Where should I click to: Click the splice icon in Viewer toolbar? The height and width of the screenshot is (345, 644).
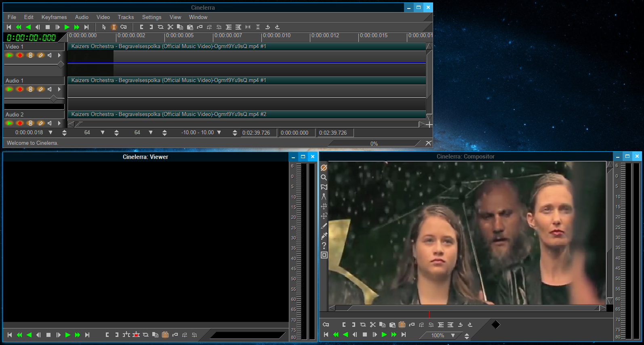[x=126, y=334]
